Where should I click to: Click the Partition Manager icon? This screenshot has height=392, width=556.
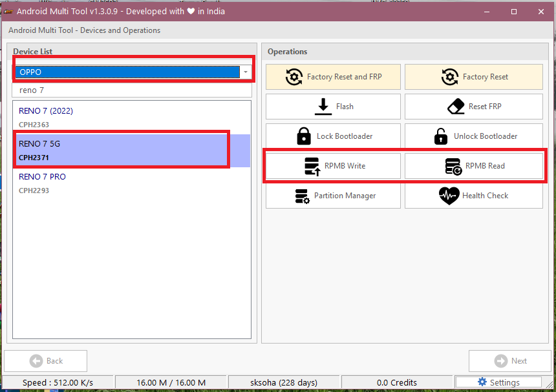[301, 196]
